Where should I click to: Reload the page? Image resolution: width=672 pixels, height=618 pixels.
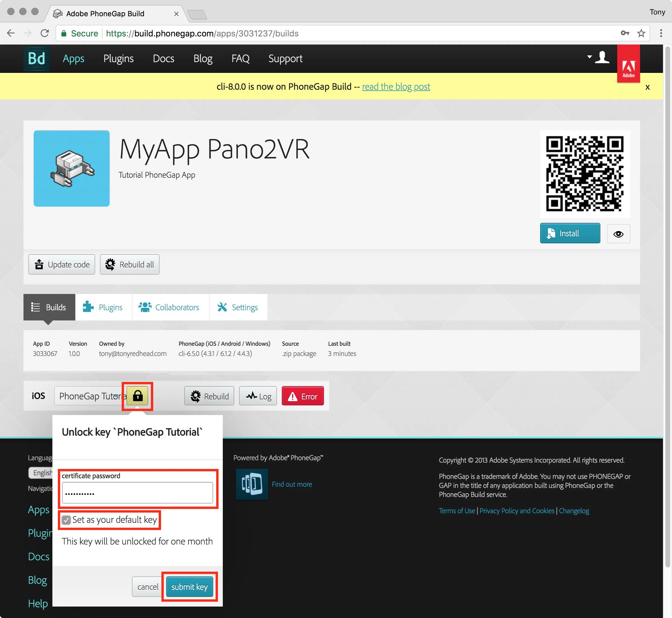coord(45,33)
